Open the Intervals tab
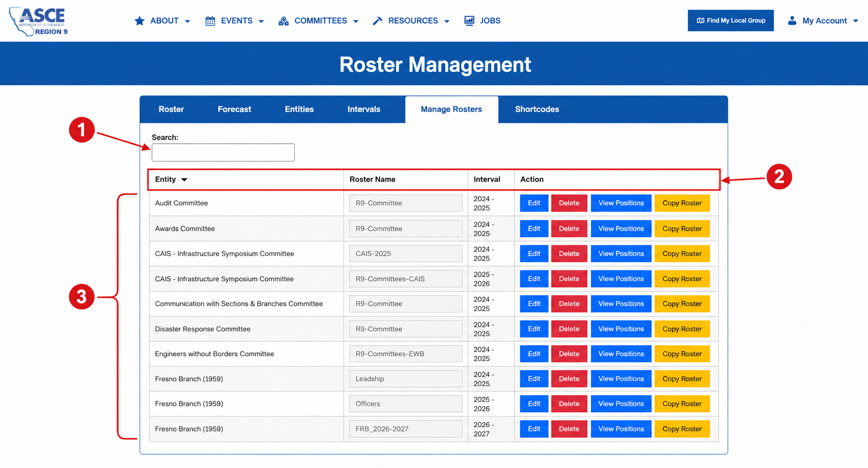Screen dimensions: 868x468 click(x=364, y=109)
